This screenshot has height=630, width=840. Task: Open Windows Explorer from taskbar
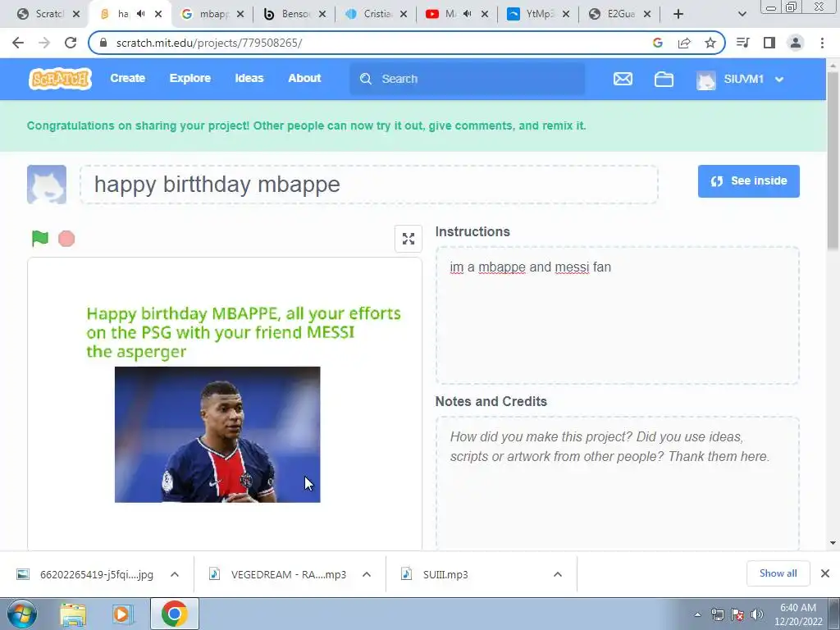point(73,614)
